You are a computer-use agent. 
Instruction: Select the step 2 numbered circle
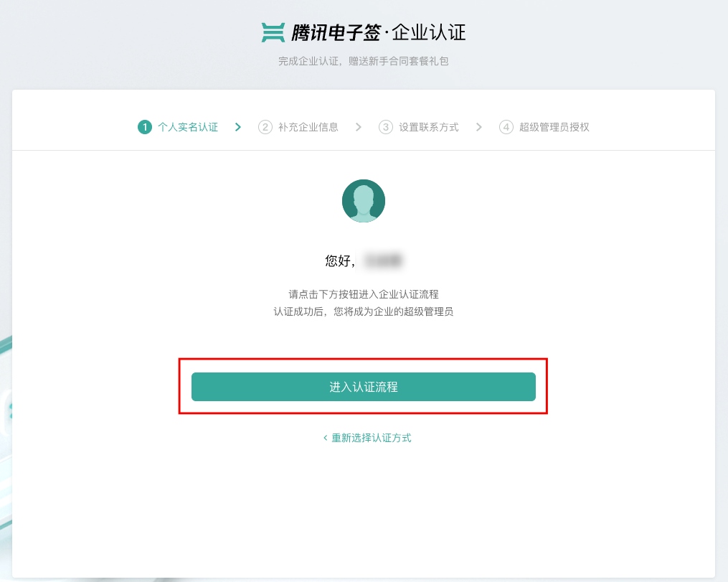(x=265, y=127)
